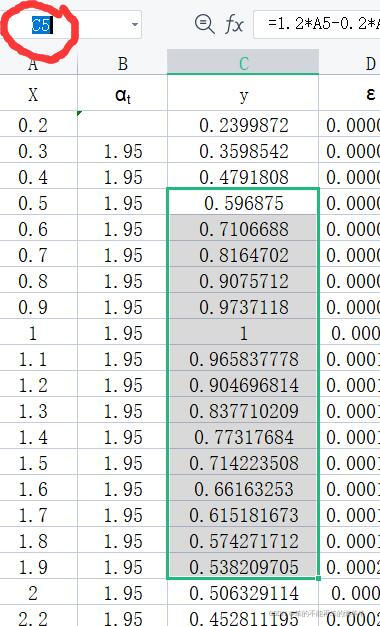Select the 1.95 cell in the 1.4 row
The height and width of the screenshot is (626, 380).
123,437
